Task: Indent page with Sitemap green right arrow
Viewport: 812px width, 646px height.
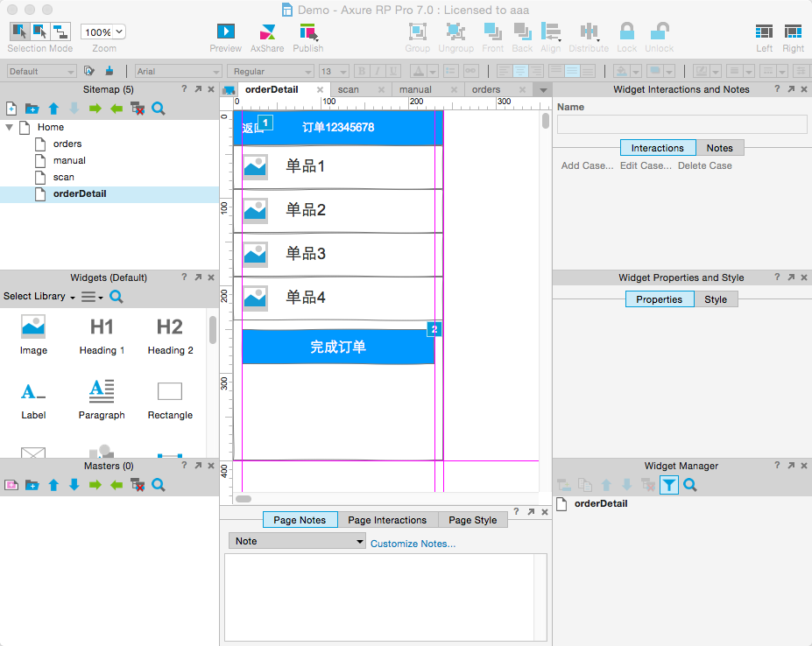Action: pyautogui.click(x=95, y=109)
